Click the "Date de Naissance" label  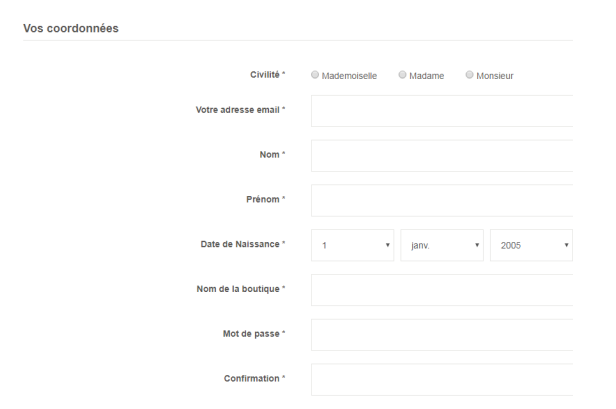[x=240, y=244]
